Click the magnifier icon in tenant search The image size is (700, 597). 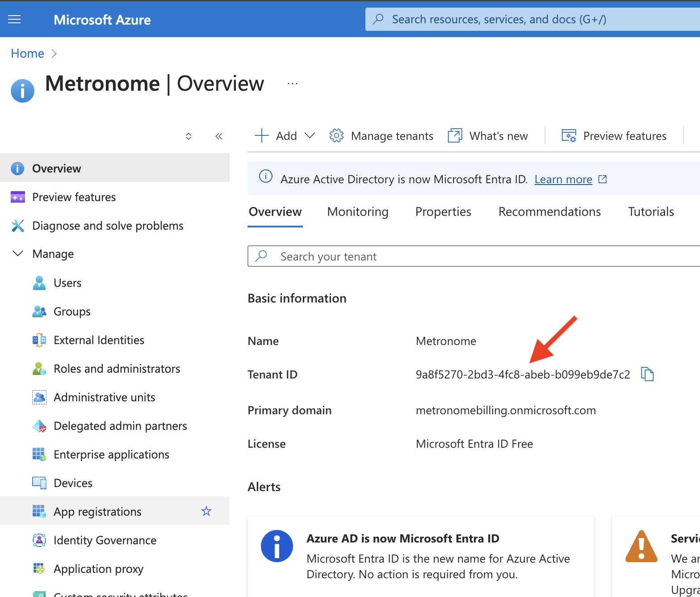[x=261, y=256]
